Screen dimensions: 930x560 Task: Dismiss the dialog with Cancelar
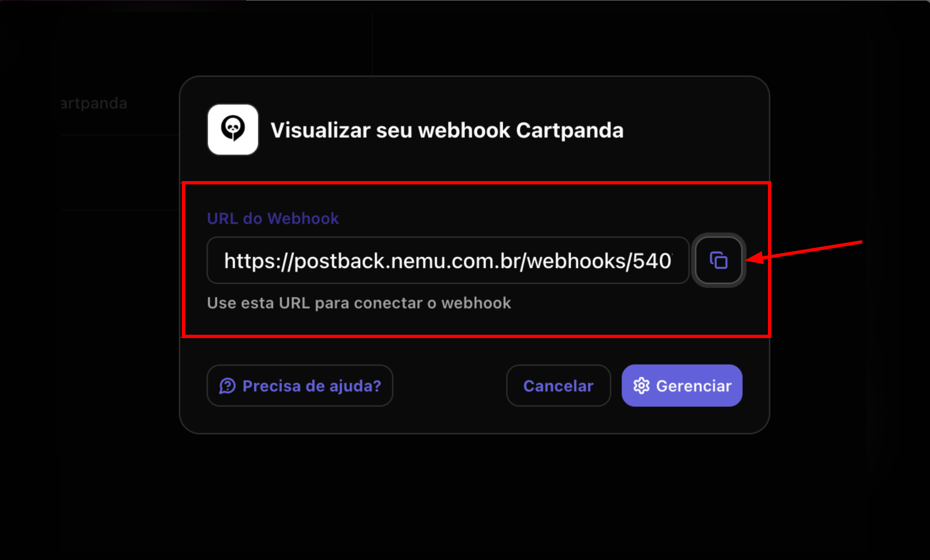tap(558, 386)
